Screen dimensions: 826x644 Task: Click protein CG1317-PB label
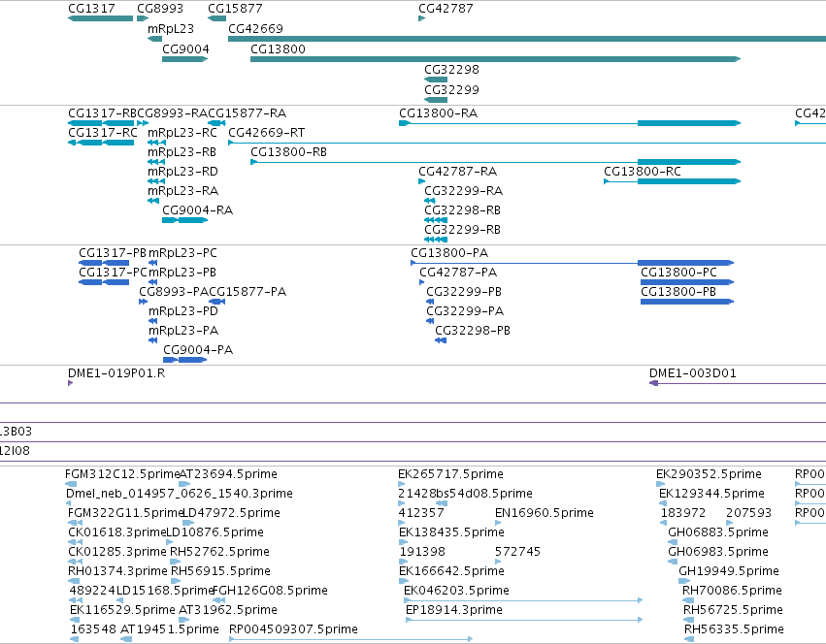(113, 253)
